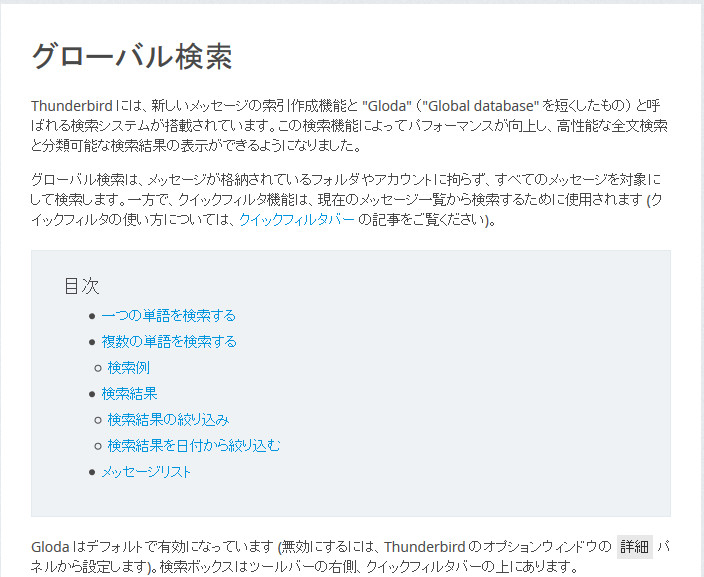Open 検索結果の絞り込み subsection link
This screenshot has height=577, width=704.
tap(168, 420)
